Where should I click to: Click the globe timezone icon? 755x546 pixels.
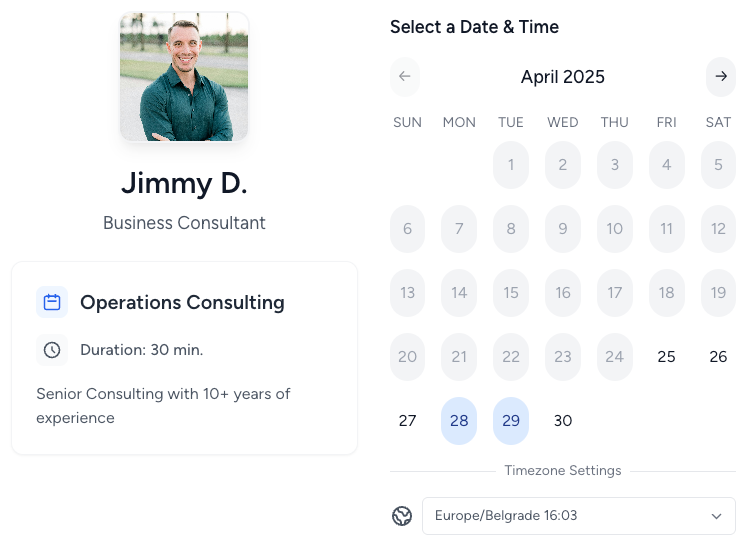tap(402, 516)
